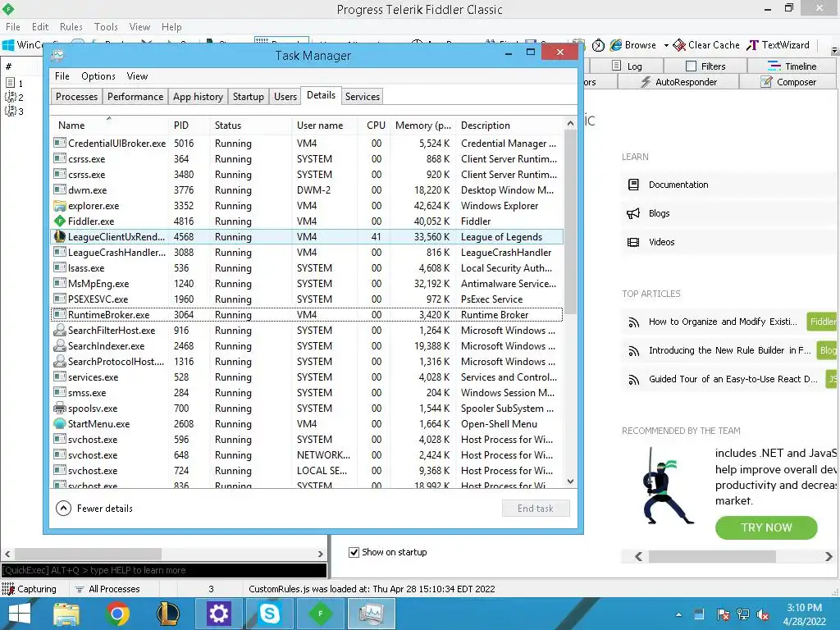Viewport: 840px width, 630px height.
Task: Open the Browse dropdown arrow in Fiddler
Action: (666, 46)
